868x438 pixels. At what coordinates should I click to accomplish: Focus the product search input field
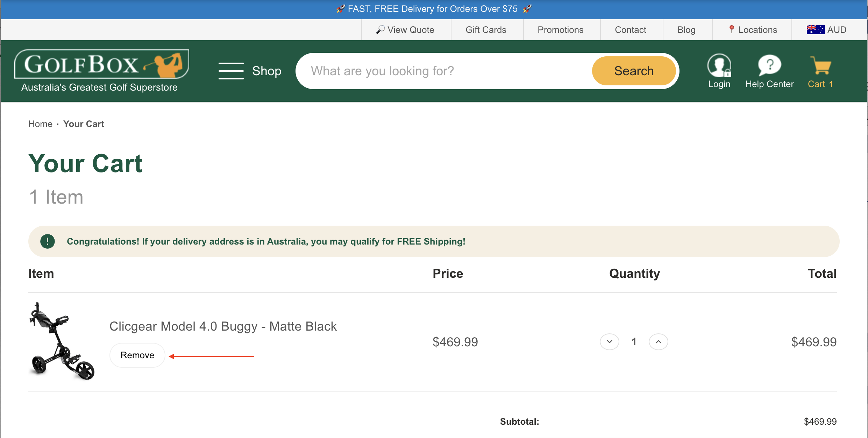tap(444, 71)
